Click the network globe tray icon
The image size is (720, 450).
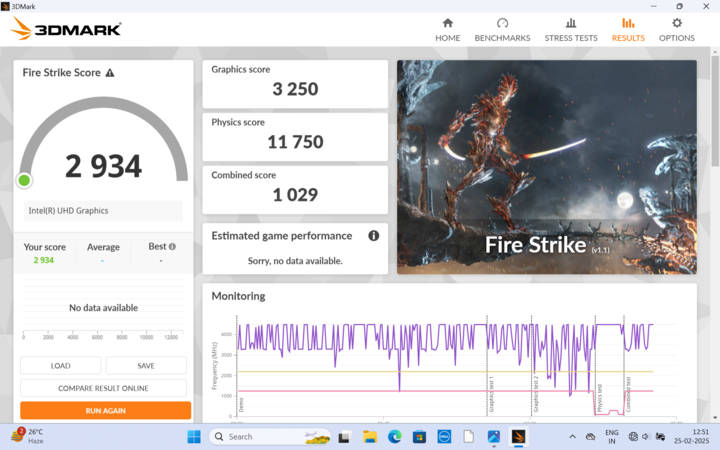click(x=633, y=437)
